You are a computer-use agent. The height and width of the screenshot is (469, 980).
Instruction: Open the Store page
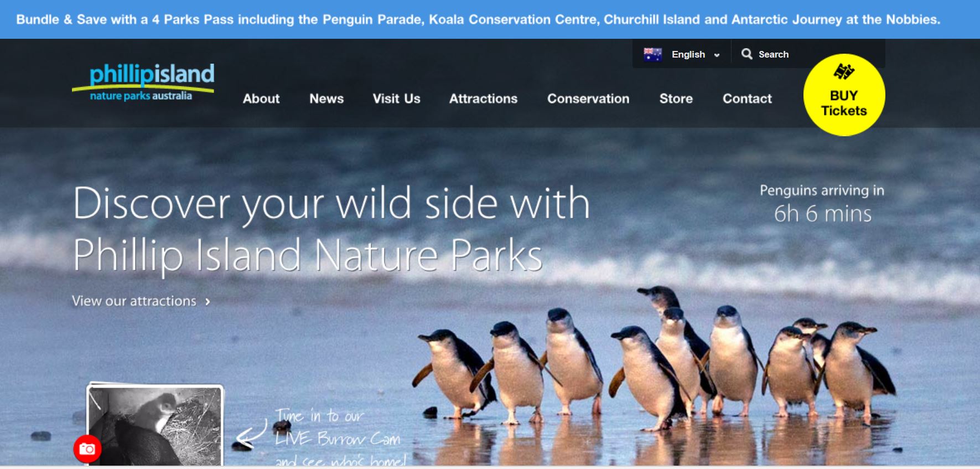[676, 99]
